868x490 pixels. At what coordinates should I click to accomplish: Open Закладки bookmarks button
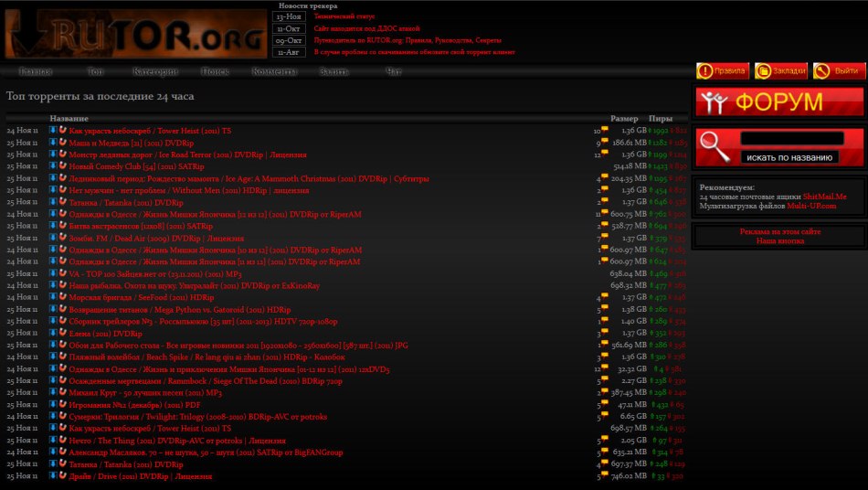pyautogui.click(x=781, y=71)
